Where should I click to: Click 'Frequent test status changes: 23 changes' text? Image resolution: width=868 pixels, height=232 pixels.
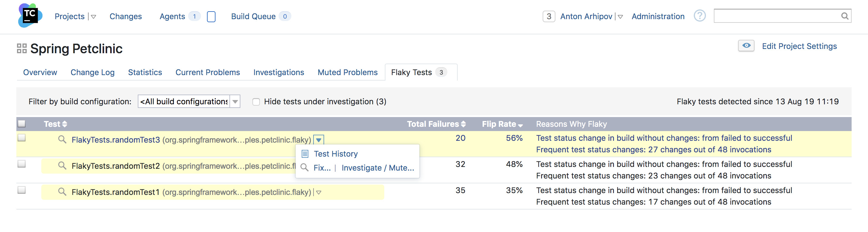tap(653, 176)
